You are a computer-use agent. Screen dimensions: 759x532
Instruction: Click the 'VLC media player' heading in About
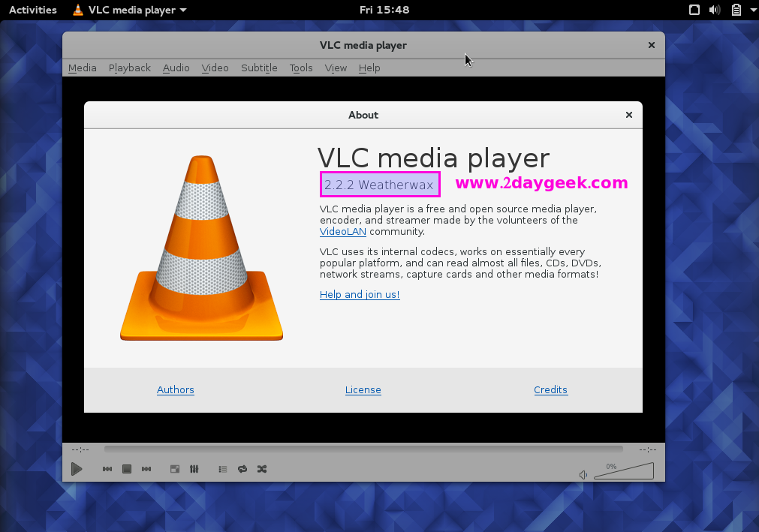coord(434,158)
